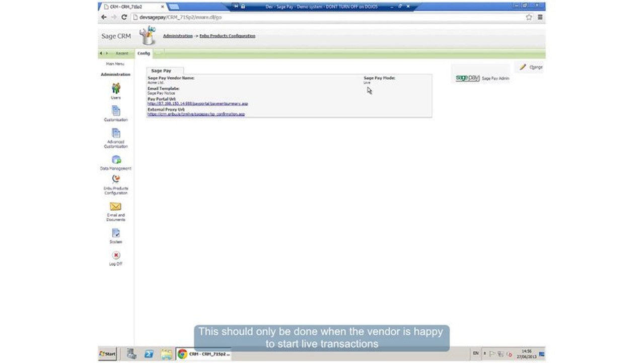Click the Administration breadcrumb link
This screenshot has height=363, width=644.
click(x=178, y=36)
